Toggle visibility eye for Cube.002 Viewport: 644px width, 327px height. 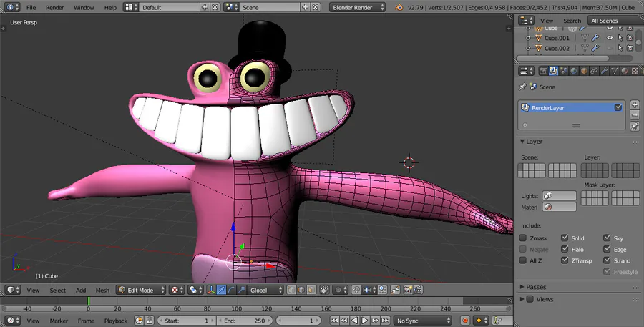pos(610,48)
